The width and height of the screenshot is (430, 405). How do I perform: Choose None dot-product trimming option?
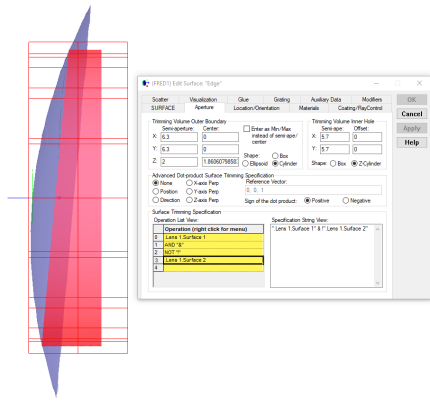156,183
